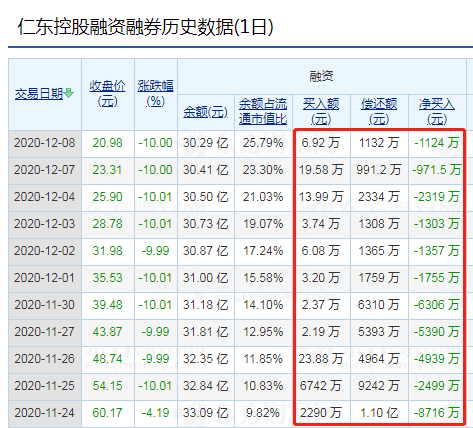Viewport: 473px width, 428px height.
Task: Sort by 收盘价(元) column header
Action: click(107, 93)
